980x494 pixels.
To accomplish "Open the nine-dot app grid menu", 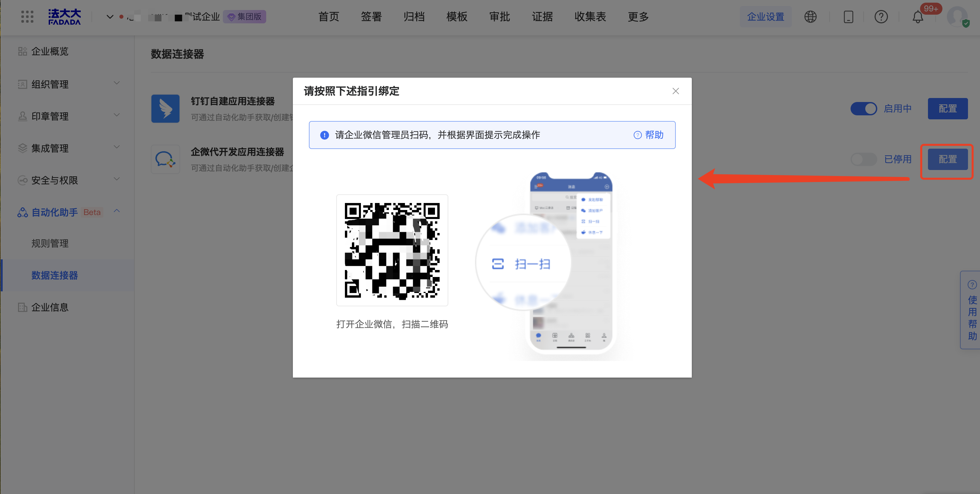I will click(x=27, y=17).
